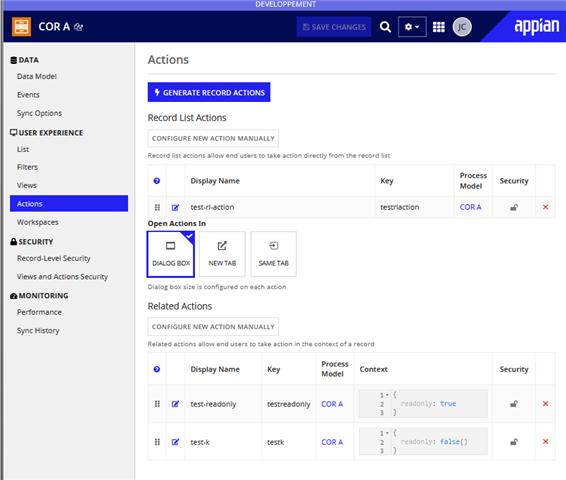Go to Data Model page
This screenshot has width=566, height=480.
(37, 77)
